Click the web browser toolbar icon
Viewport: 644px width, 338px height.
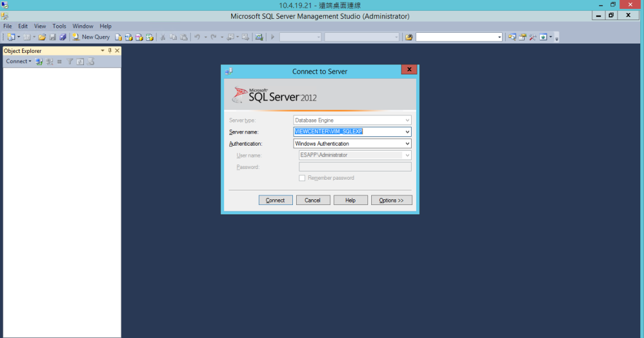coord(544,37)
